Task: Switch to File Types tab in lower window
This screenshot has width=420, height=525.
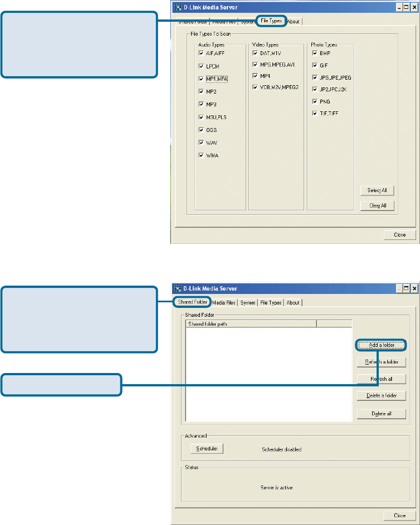Action: pyautogui.click(x=271, y=303)
